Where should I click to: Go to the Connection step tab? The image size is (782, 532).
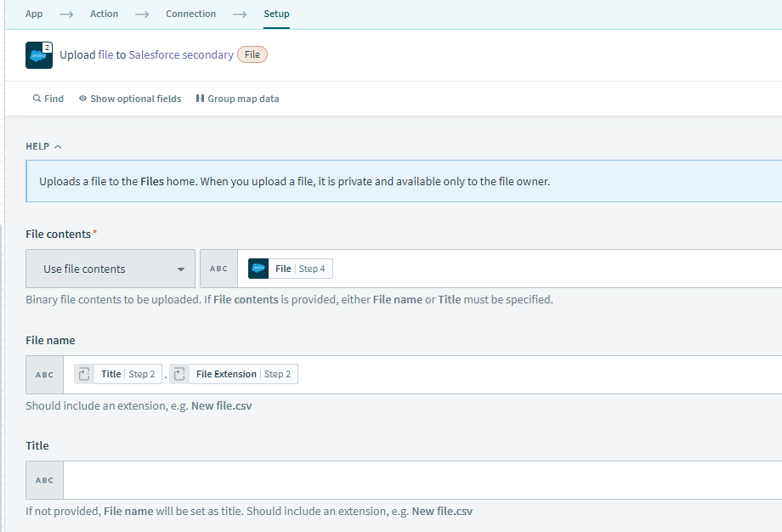tap(191, 14)
